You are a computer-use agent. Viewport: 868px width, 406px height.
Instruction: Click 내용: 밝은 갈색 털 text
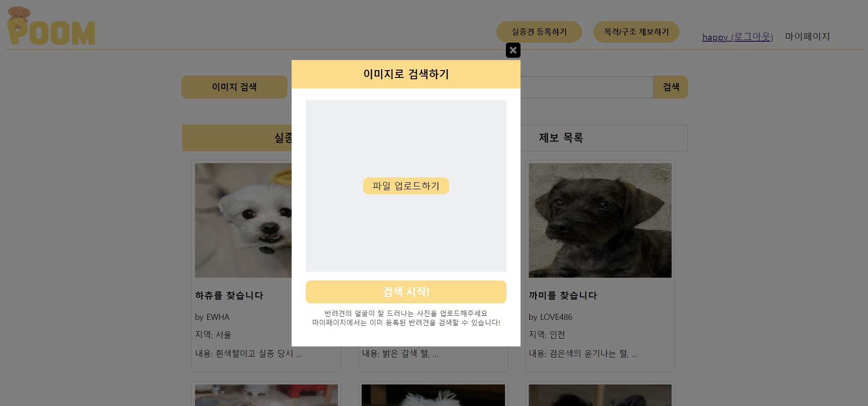tap(400, 354)
